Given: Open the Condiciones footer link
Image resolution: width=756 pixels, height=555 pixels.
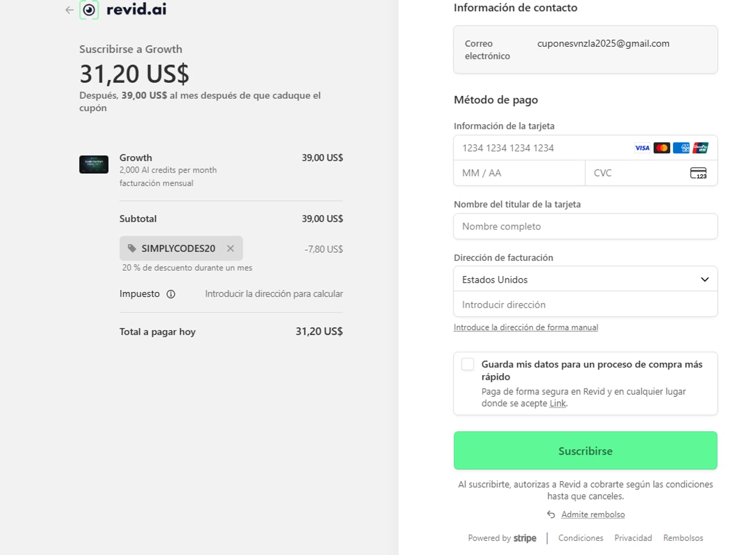Looking at the screenshot, I should coord(581,538).
